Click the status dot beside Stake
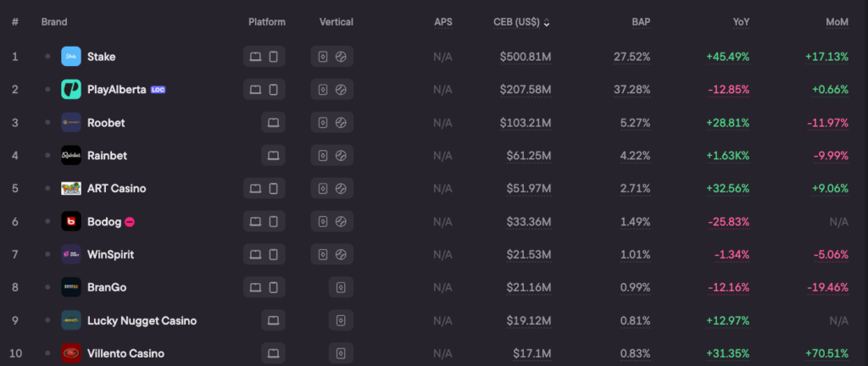 (x=47, y=57)
